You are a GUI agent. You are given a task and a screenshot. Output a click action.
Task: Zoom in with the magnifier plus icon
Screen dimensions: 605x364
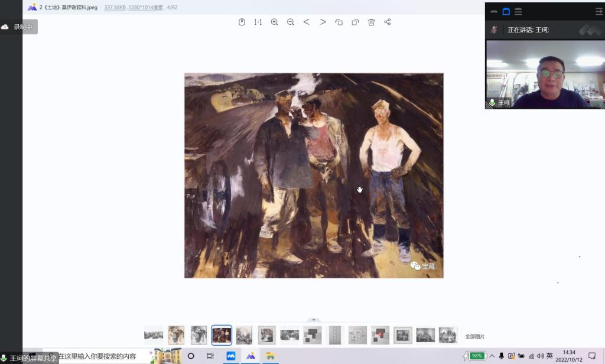tap(274, 22)
